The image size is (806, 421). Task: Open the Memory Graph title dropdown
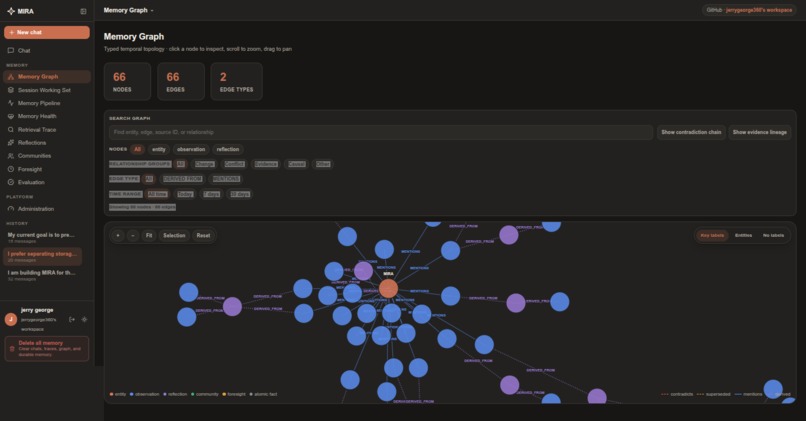129,10
